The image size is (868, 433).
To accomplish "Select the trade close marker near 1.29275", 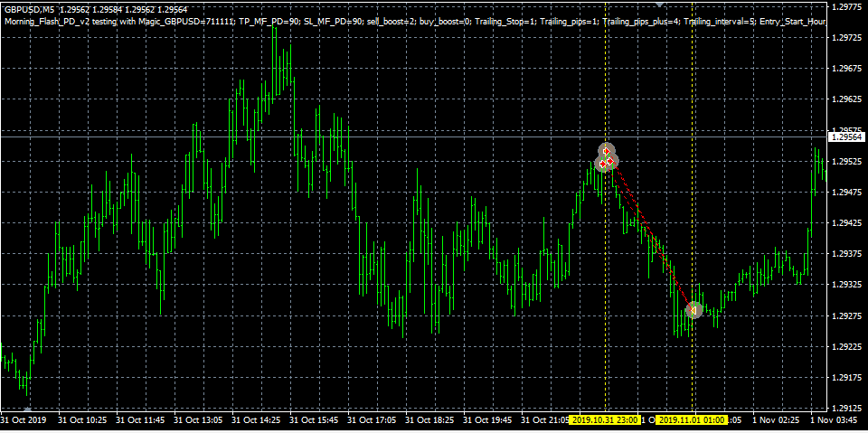I will (693, 310).
